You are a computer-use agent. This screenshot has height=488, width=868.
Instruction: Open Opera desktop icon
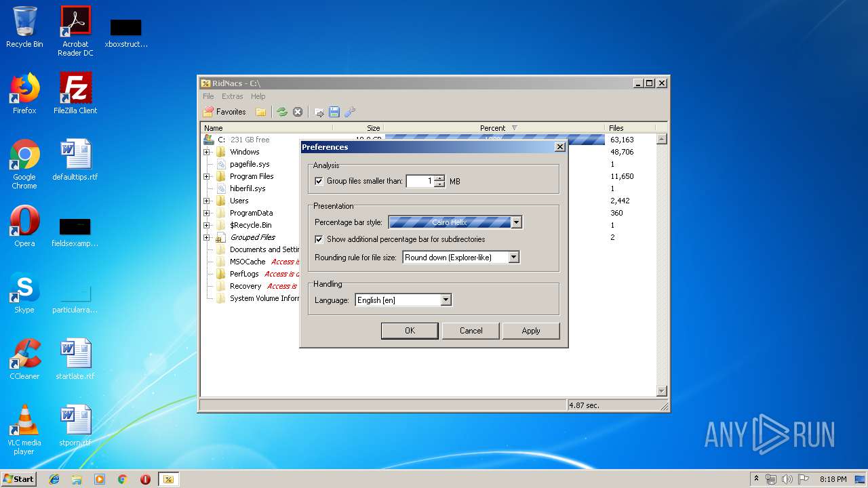(x=24, y=226)
